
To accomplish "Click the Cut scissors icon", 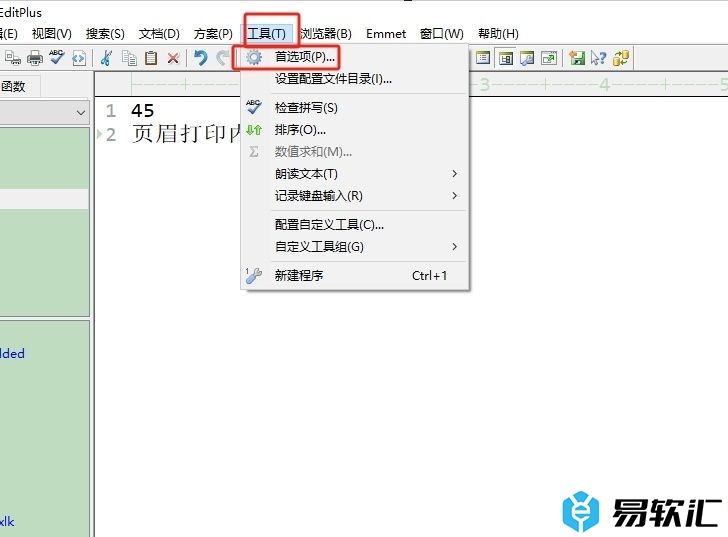I will coord(106,58).
